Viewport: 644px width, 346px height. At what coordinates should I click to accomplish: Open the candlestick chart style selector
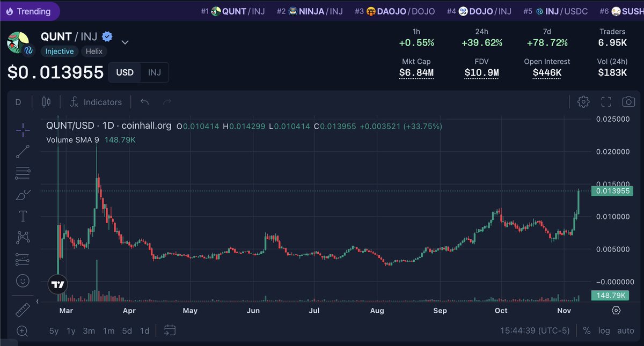point(46,102)
